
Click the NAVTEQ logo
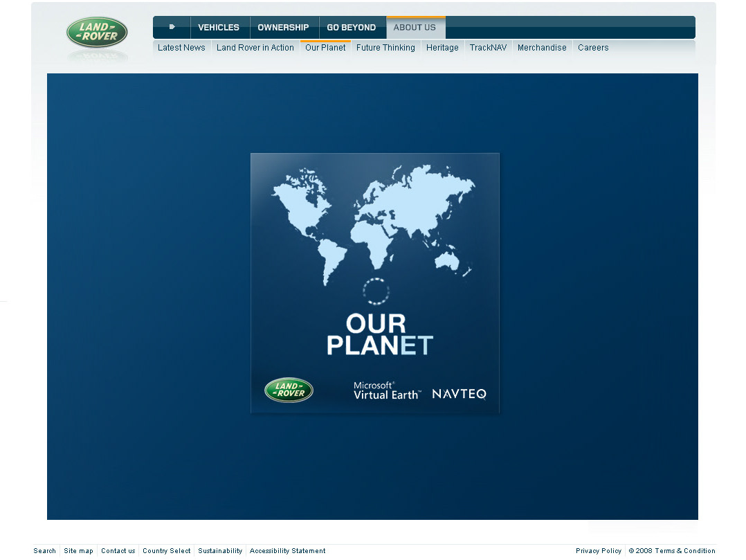[459, 394]
